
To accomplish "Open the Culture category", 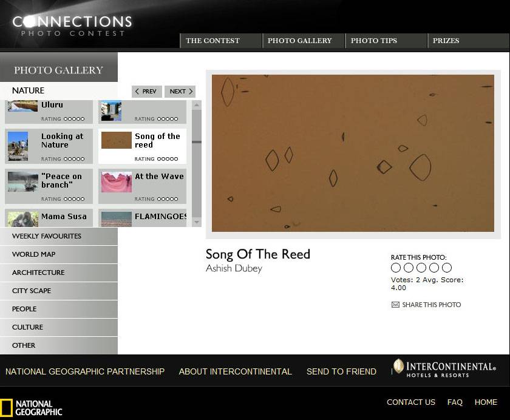I will pyautogui.click(x=59, y=327).
